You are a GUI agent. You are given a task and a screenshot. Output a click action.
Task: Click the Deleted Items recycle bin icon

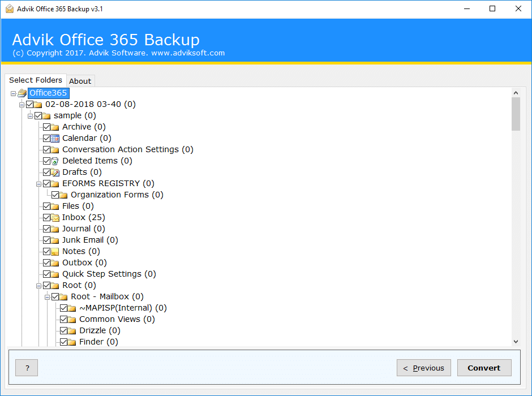[x=55, y=161]
